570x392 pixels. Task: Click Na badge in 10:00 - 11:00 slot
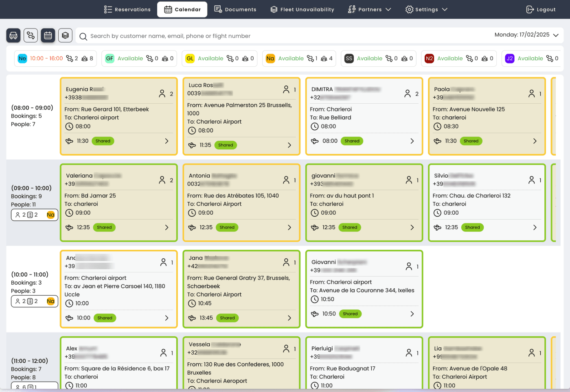click(x=50, y=301)
